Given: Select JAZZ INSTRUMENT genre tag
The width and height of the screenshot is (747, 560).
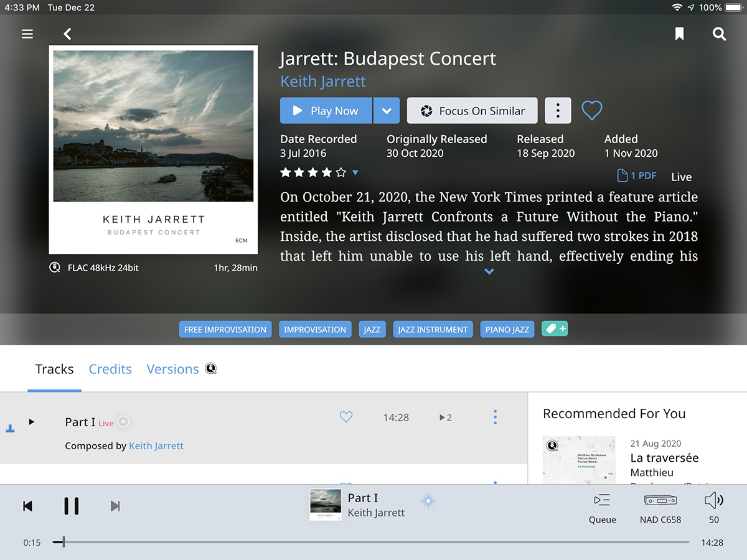Looking at the screenshot, I should pos(433,329).
